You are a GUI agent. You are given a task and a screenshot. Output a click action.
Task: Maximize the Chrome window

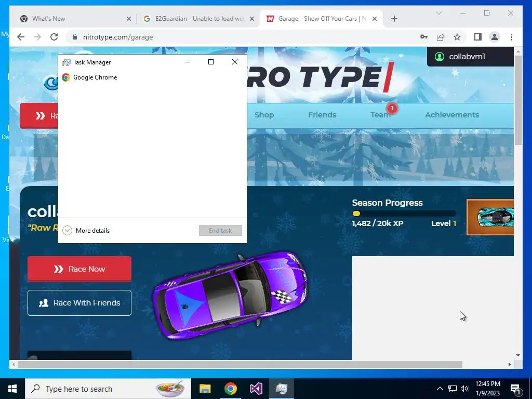[x=486, y=13]
